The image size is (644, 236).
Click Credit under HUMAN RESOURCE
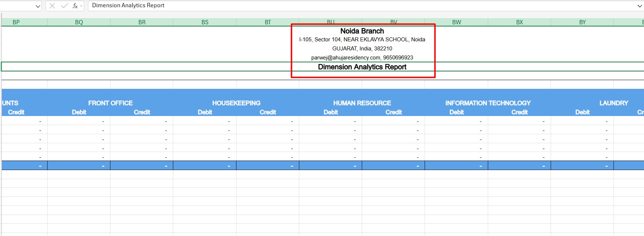coord(394,112)
